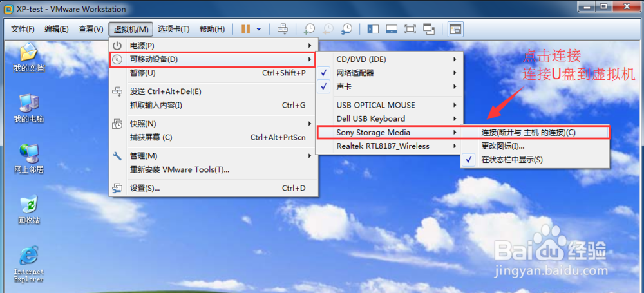Click the send Ctrl+Alt+Del toolbar icon
Screen dimensions: 644x293
[283, 29]
